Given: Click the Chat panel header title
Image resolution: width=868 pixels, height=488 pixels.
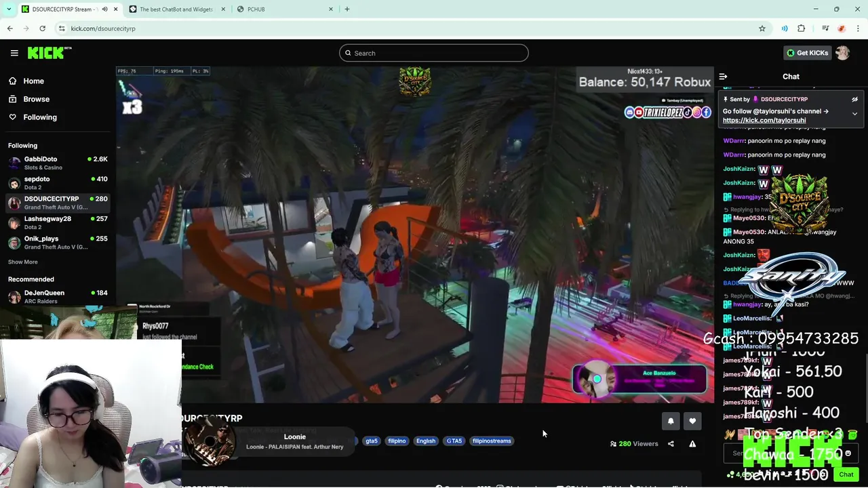Looking at the screenshot, I should point(791,77).
